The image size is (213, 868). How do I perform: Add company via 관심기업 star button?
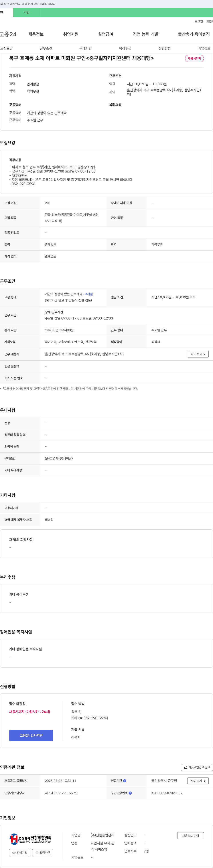pos(20,852)
